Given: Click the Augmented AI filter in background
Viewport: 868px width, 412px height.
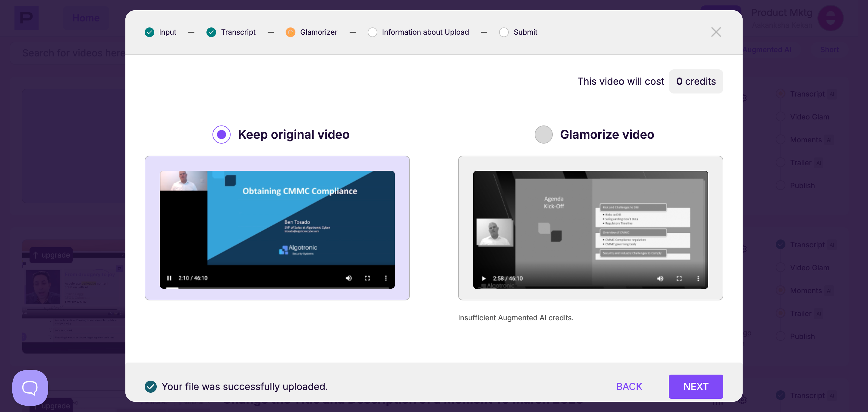Looking at the screenshot, I should (x=766, y=49).
